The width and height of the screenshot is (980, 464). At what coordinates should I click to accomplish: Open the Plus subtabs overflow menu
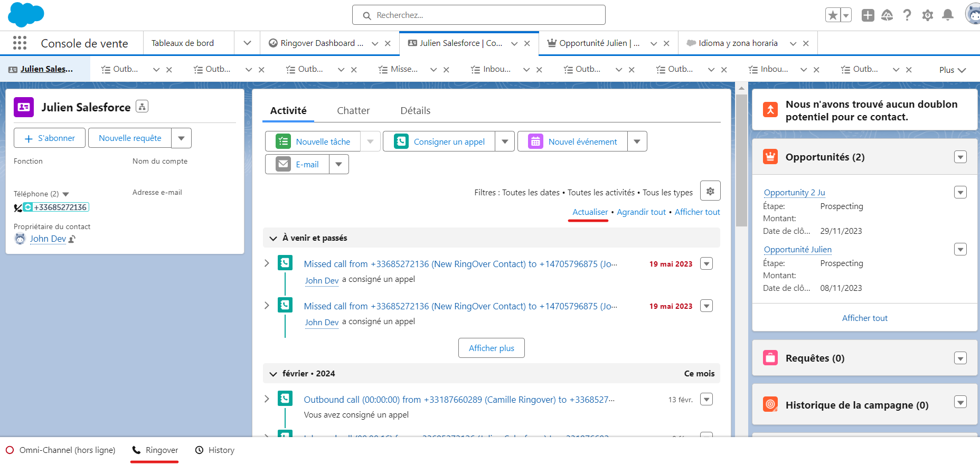[x=953, y=70]
